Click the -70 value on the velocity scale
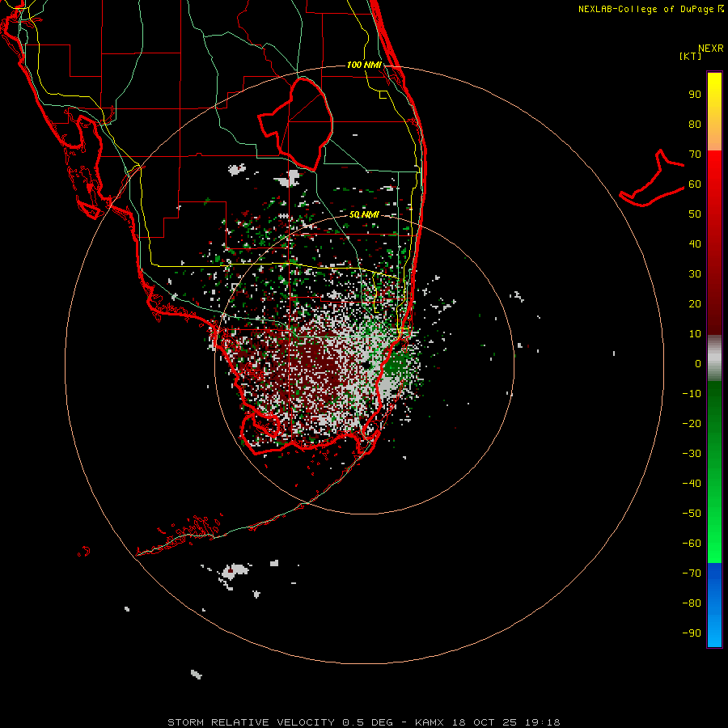 692,573
